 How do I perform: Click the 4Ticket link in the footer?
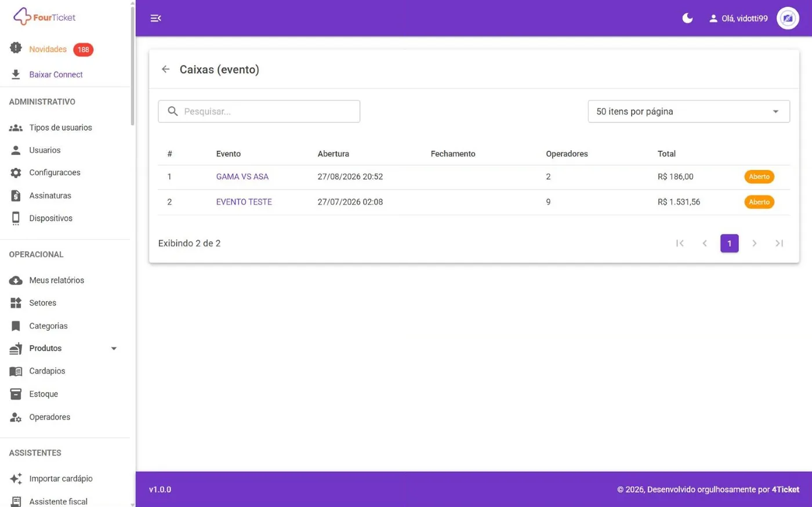pyautogui.click(x=785, y=490)
